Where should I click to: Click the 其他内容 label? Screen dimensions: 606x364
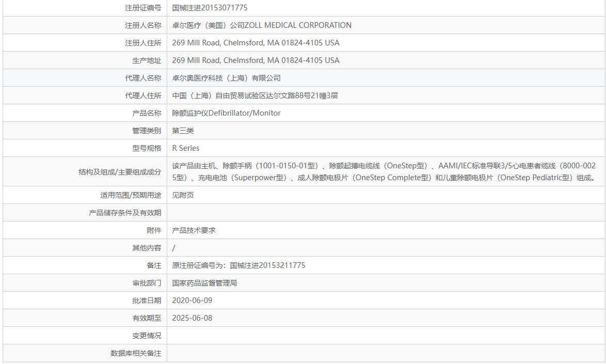point(147,248)
